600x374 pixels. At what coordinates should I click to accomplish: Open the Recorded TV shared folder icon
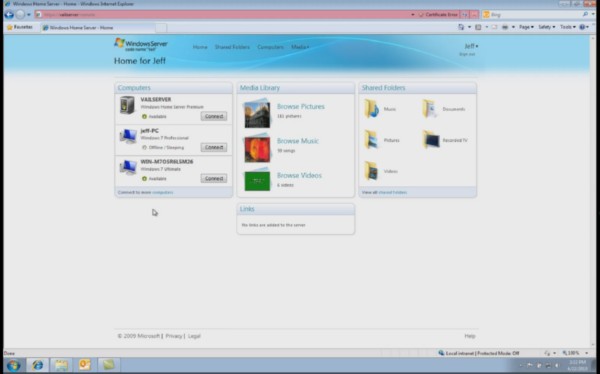click(x=431, y=140)
